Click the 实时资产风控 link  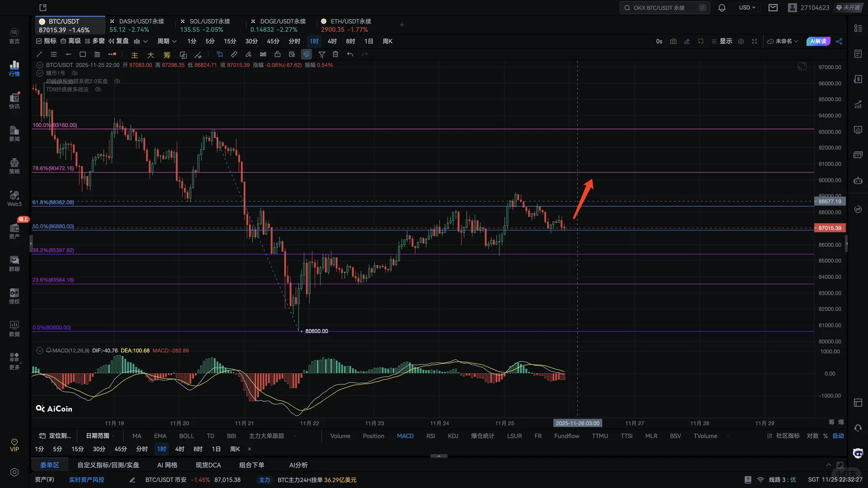click(86, 480)
